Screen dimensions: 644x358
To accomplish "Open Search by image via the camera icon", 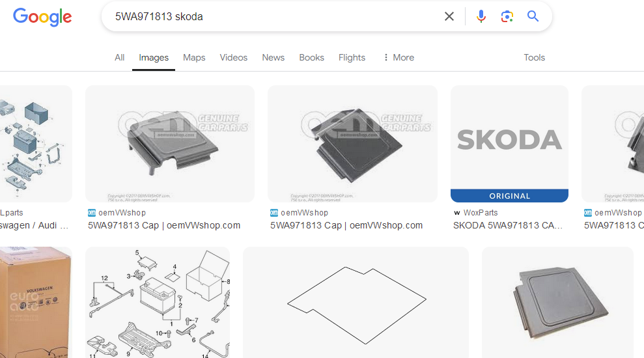I will click(x=507, y=16).
